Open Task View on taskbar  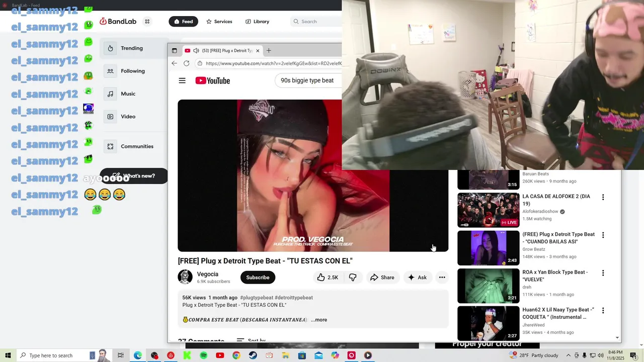[x=121, y=355]
